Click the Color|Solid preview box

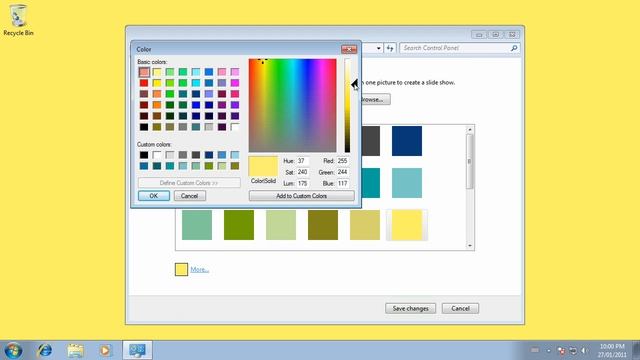pyautogui.click(x=263, y=166)
